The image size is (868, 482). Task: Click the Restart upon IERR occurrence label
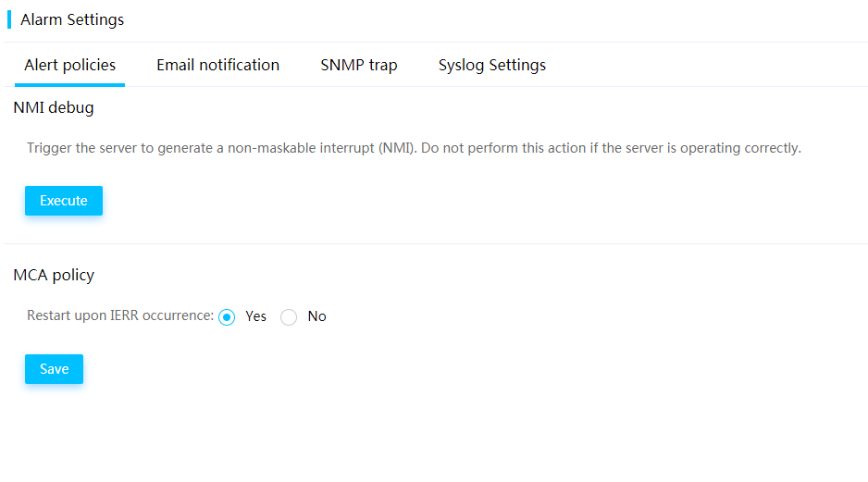pos(120,315)
